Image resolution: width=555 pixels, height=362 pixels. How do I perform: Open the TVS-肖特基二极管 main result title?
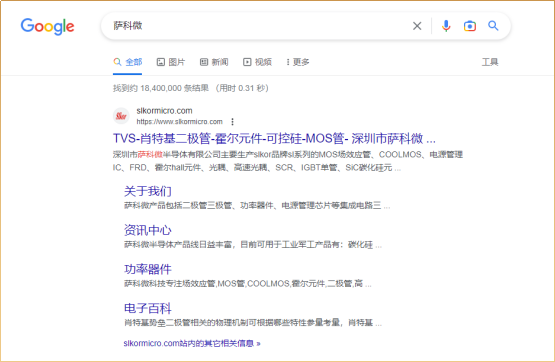pos(274,138)
